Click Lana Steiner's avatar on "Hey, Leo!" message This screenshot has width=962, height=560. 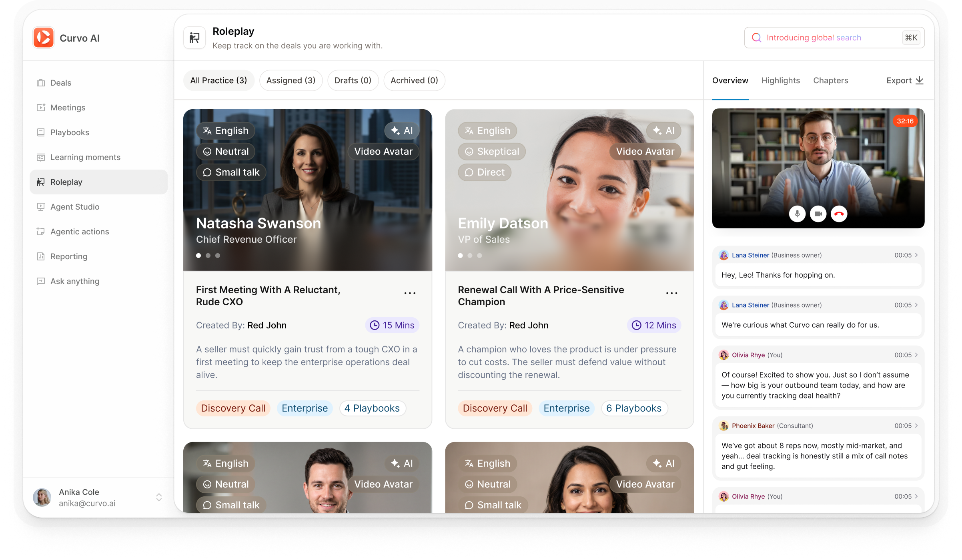tap(724, 255)
